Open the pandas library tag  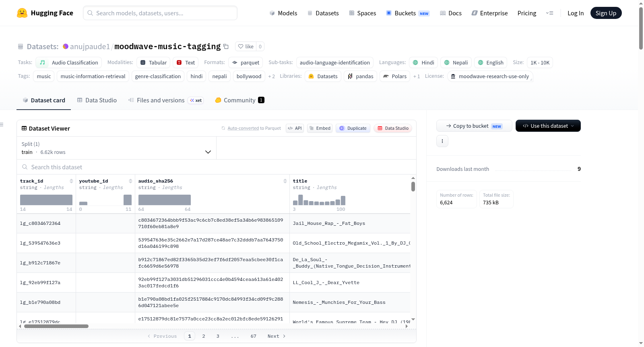(360, 76)
